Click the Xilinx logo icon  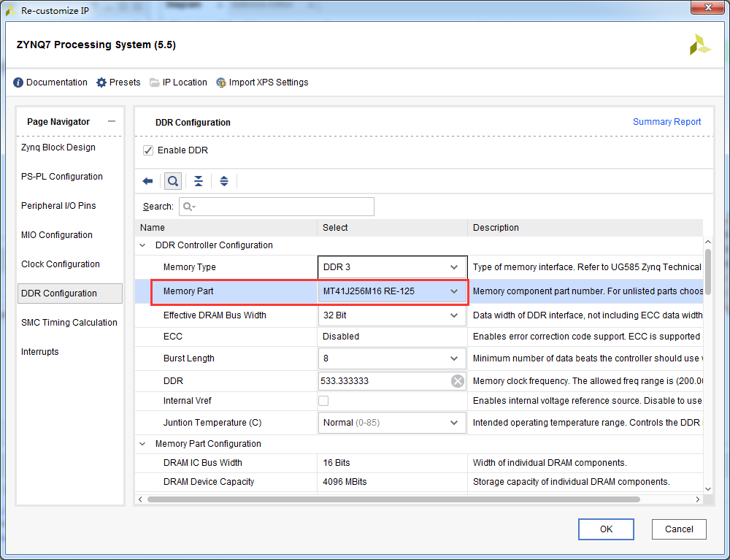pyautogui.click(x=700, y=45)
